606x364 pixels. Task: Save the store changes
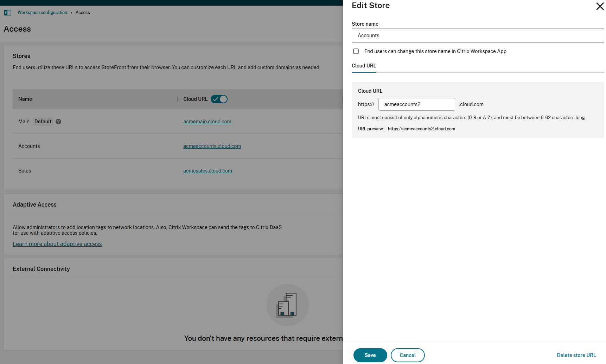click(370, 355)
